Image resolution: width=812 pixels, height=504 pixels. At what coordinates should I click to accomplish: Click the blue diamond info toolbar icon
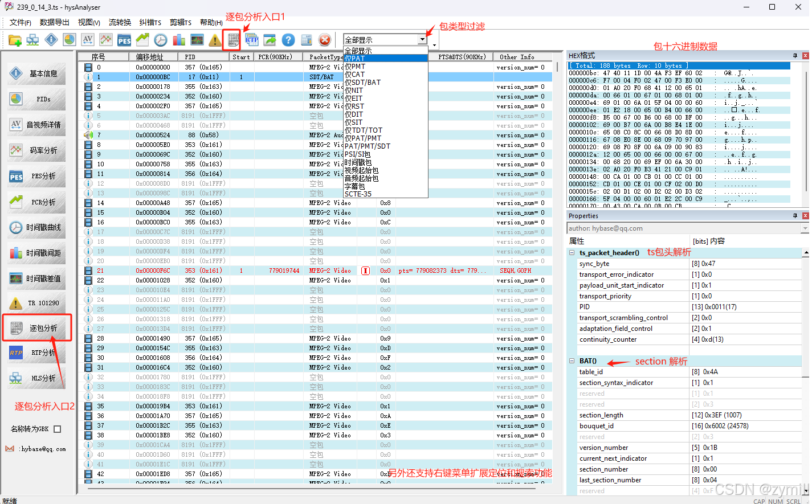(51, 40)
